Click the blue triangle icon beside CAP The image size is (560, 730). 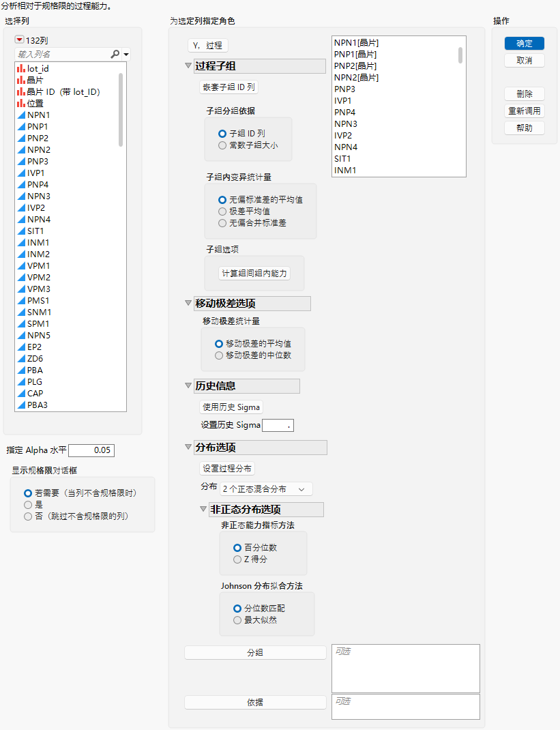tap(21, 394)
